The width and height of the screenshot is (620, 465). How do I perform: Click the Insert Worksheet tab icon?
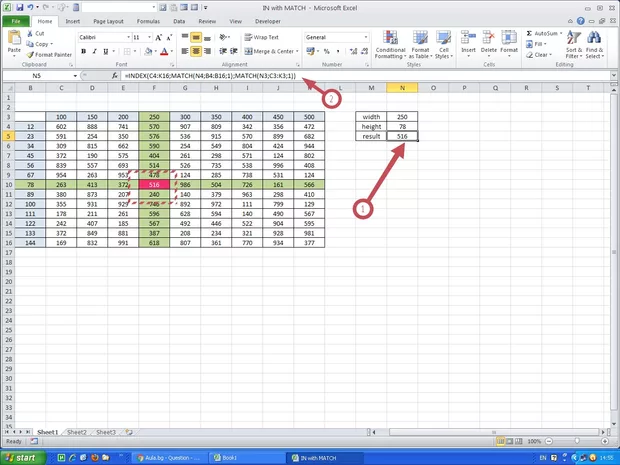pos(129,432)
